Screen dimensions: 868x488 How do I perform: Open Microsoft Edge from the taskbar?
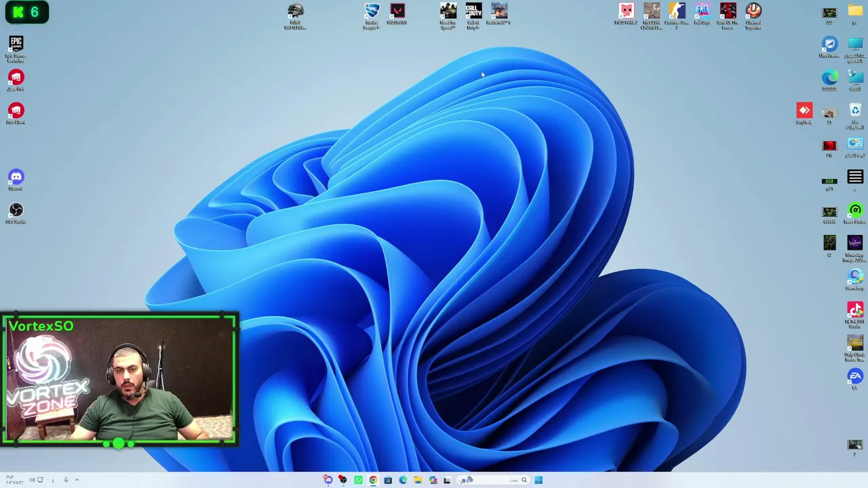403,480
